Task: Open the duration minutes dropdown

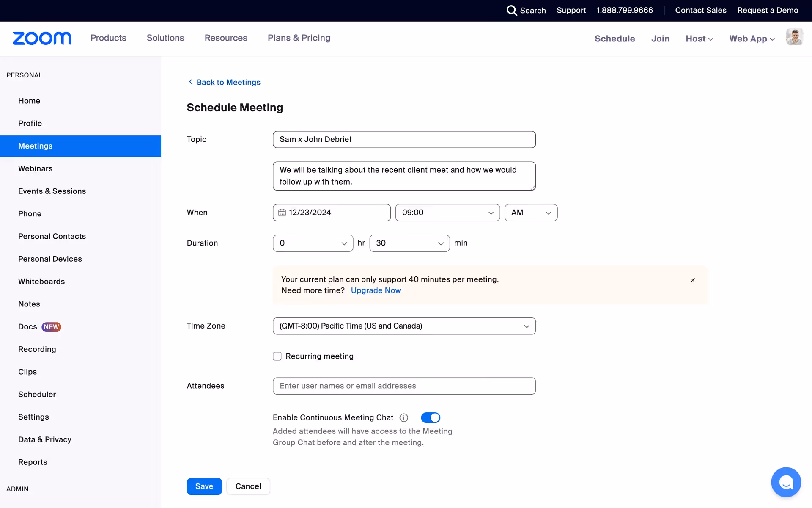Action: (409, 243)
